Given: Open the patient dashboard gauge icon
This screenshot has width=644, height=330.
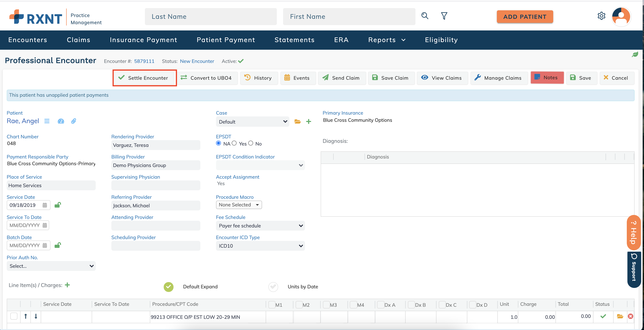Looking at the screenshot, I should 61,121.
